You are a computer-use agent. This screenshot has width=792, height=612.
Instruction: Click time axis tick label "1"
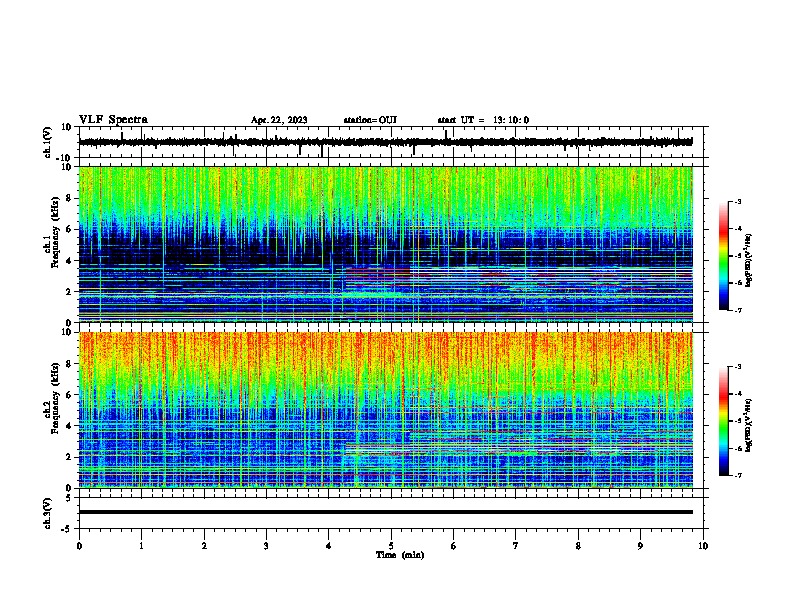pyautogui.click(x=141, y=546)
